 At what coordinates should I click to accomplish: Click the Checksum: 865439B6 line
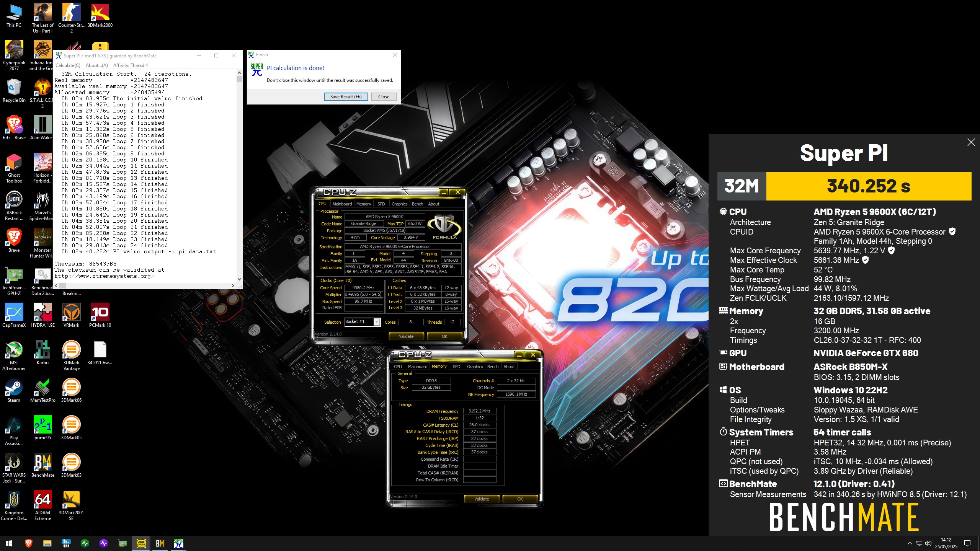[x=85, y=264]
